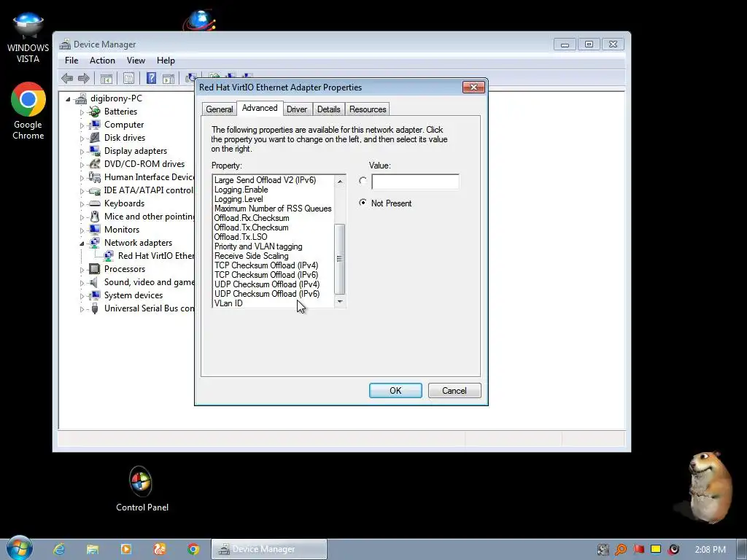Switch to the Details tab
Screen dimensions: 747x560
pyautogui.click(x=329, y=109)
